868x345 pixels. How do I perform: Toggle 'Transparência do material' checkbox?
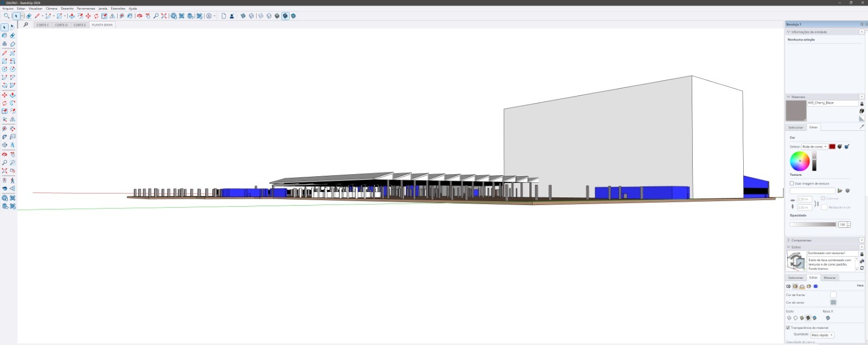click(x=788, y=328)
